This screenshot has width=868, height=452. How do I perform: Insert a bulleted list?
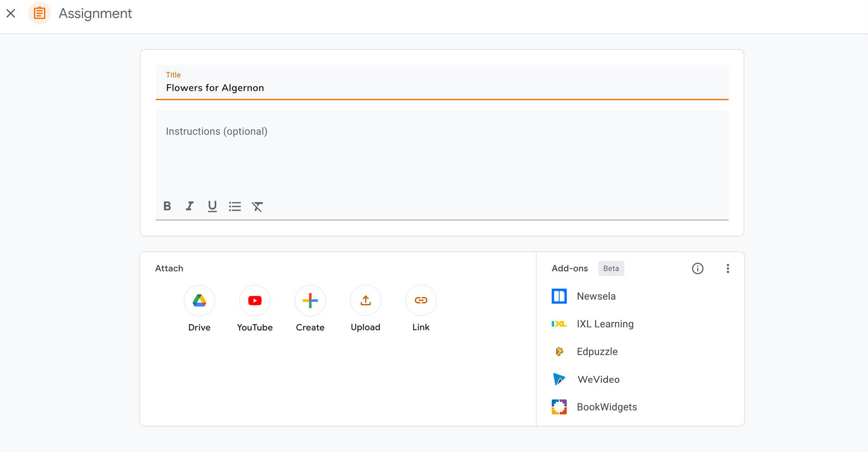pos(235,207)
